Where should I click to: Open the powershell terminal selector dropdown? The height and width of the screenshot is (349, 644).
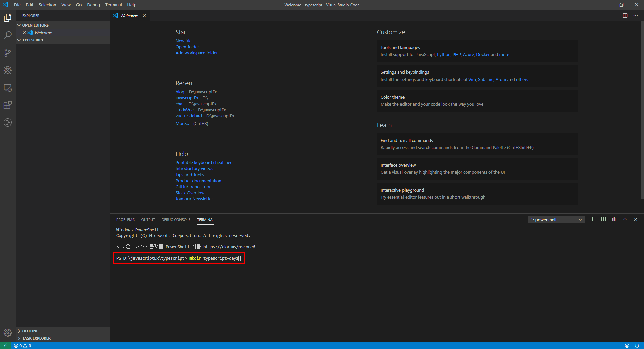click(556, 220)
